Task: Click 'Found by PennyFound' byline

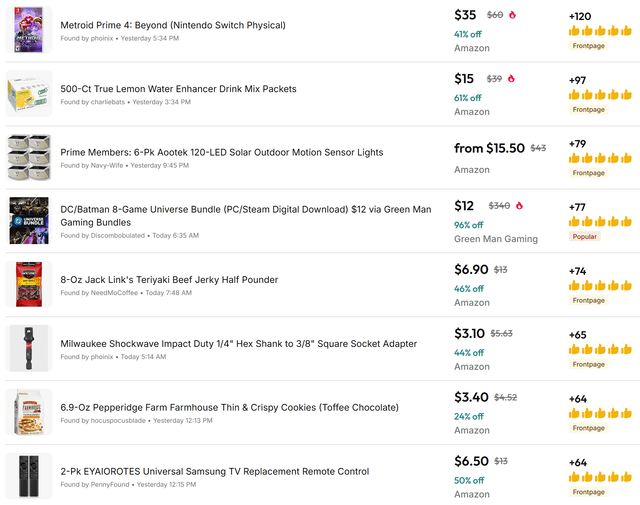Action: pos(128,485)
